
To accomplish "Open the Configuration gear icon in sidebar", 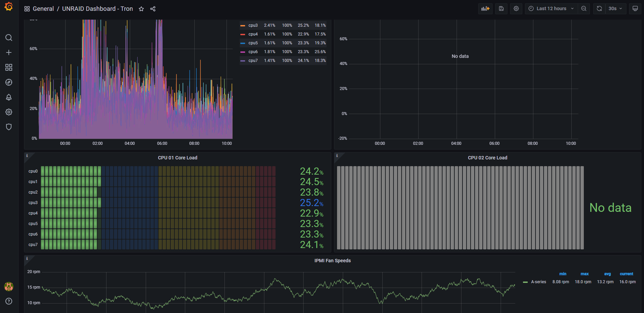I will coord(9,112).
